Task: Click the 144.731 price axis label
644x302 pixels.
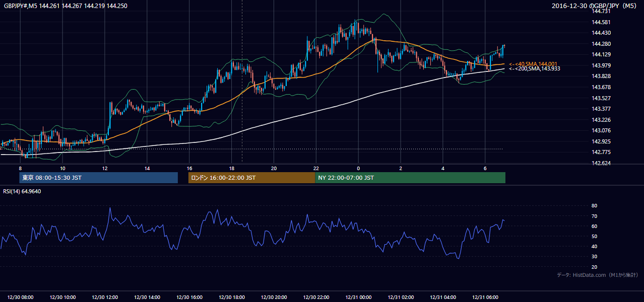Action: [x=602, y=11]
